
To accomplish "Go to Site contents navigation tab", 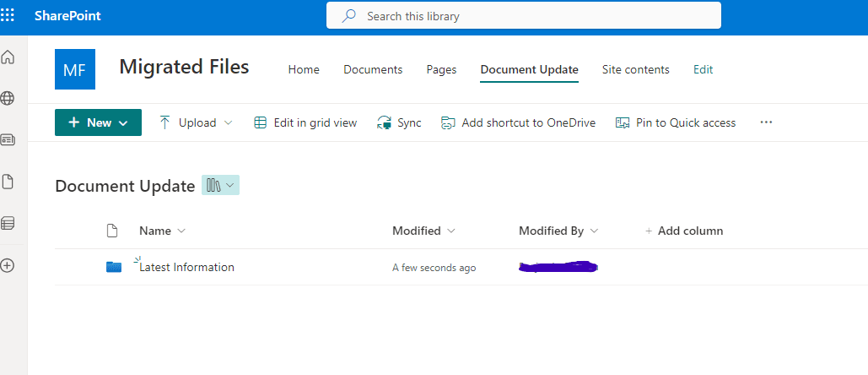I will coord(635,70).
